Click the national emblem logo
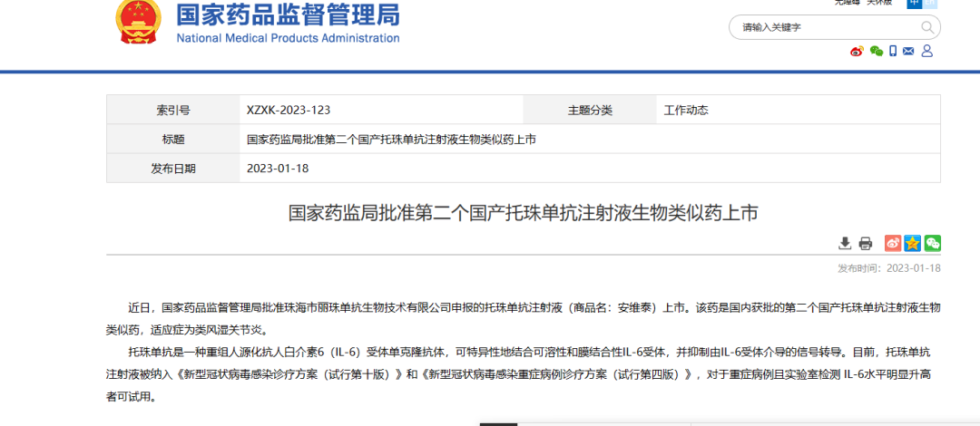This screenshot has height=426, width=980. coord(138,22)
